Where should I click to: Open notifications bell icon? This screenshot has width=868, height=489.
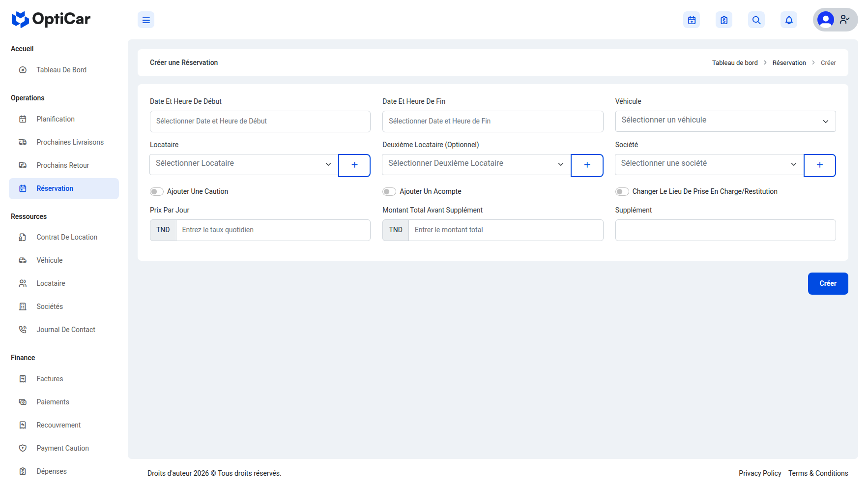coord(789,20)
